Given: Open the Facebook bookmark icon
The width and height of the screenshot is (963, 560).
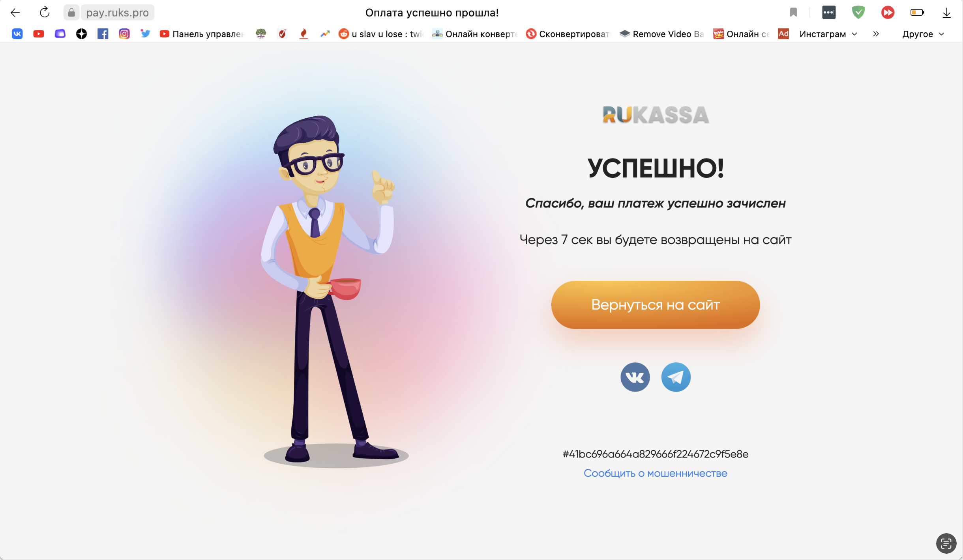Looking at the screenshot, I should [x=103, y=34].
